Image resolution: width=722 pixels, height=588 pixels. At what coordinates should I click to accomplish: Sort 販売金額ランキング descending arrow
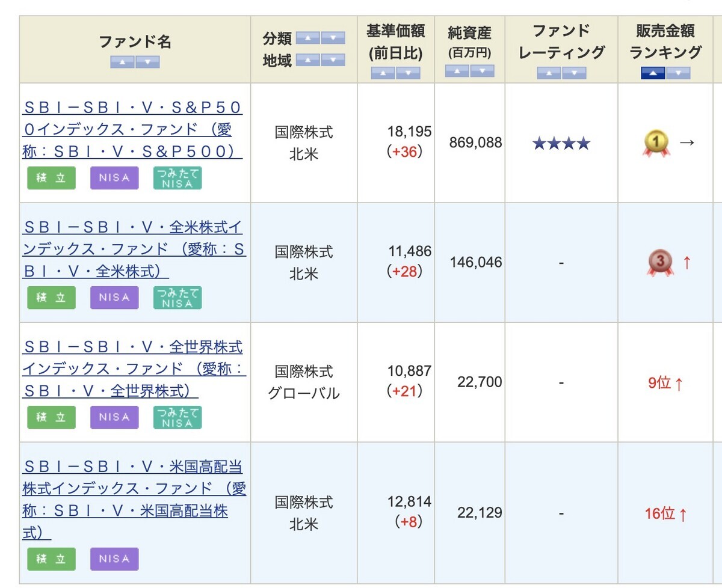(x=678, y=73)
